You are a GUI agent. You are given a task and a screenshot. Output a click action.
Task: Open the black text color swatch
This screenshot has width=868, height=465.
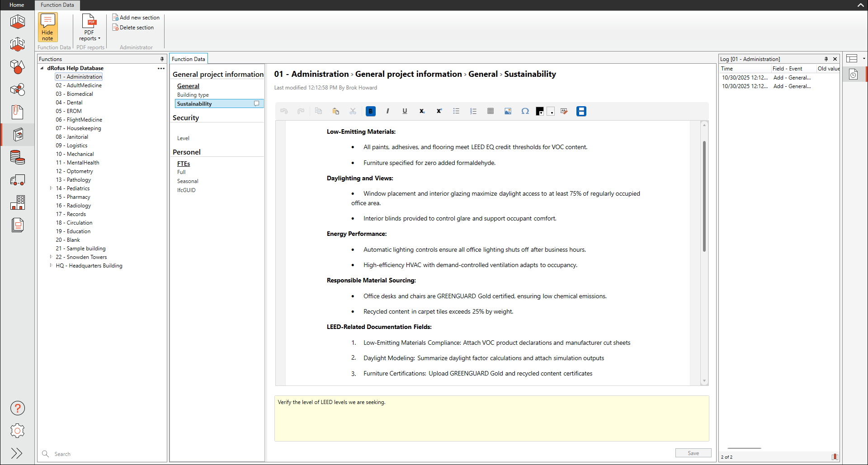point(540,112)
